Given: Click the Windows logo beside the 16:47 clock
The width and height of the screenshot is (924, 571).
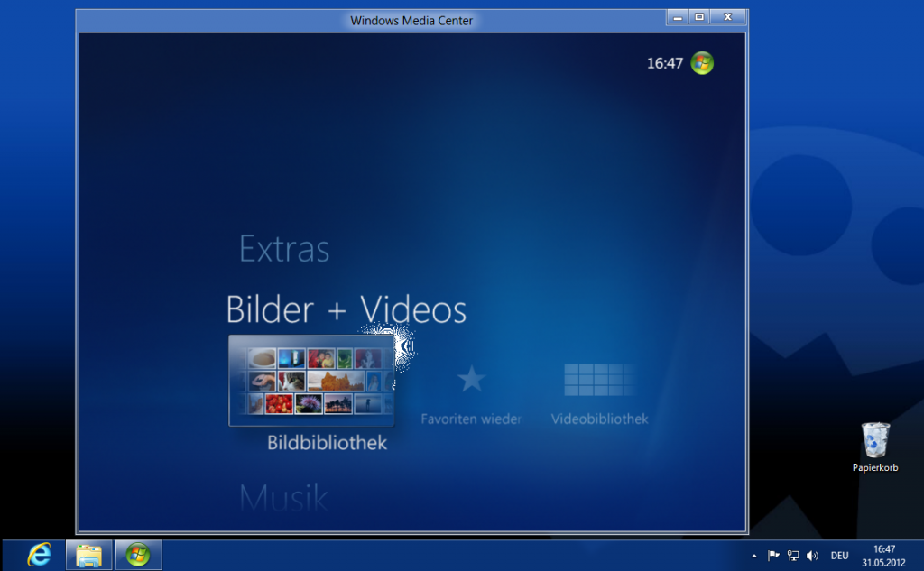Looking at the screenshot, I should click(x=702, y=63).
